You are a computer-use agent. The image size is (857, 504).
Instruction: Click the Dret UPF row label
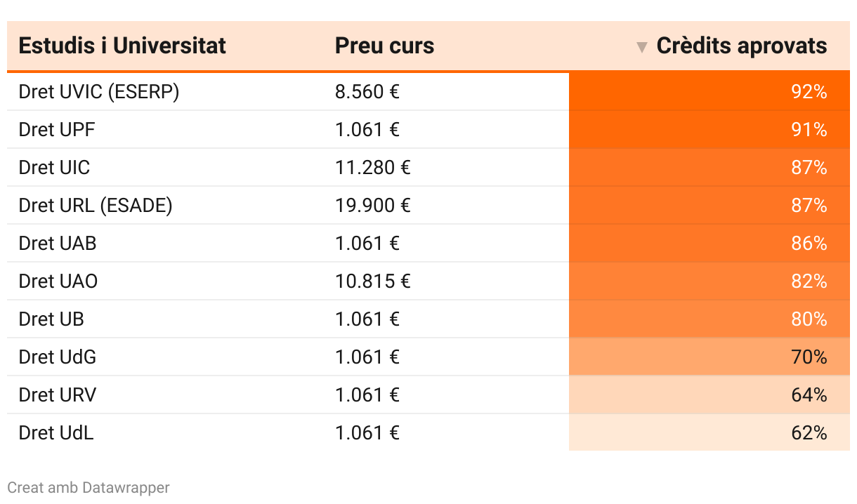click(57, 130)
